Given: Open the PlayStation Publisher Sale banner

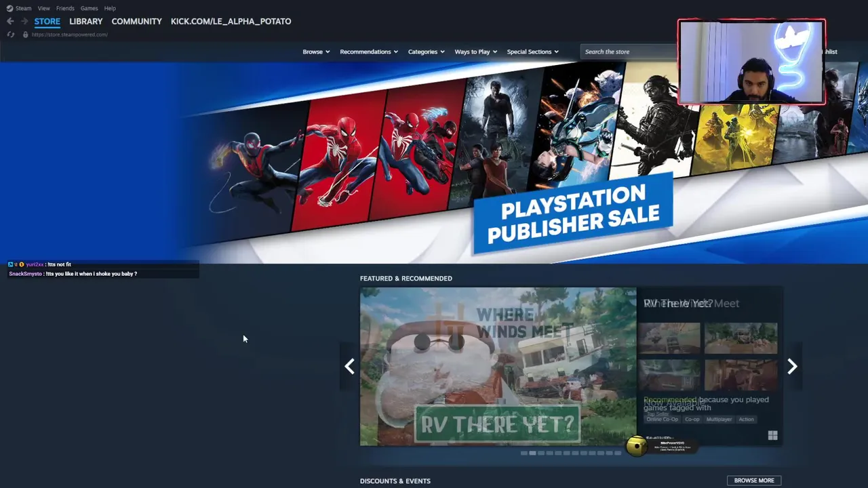Looking at the screenshot, I should tap(434, 163).
